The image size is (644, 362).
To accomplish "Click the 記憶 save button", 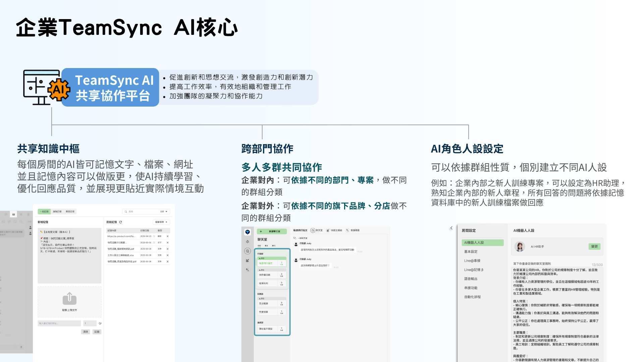I will tap(97, 332).
